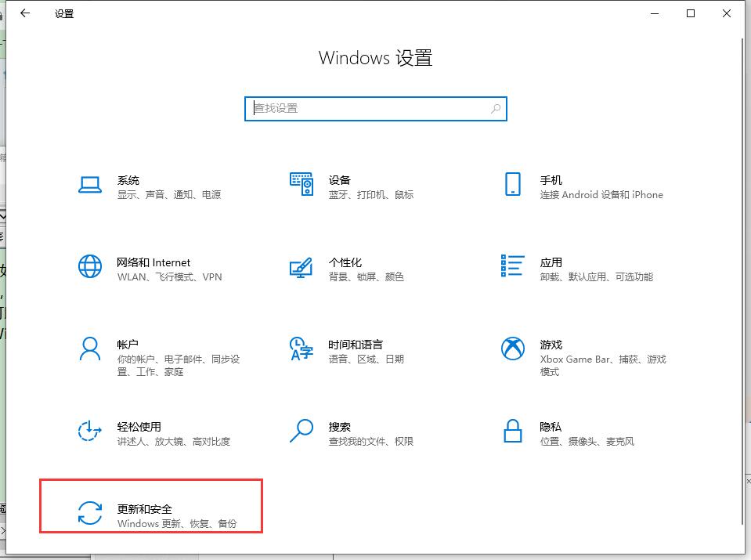Open the Gaming Xbox icon
751x560 pixels.
coord(512,349)
